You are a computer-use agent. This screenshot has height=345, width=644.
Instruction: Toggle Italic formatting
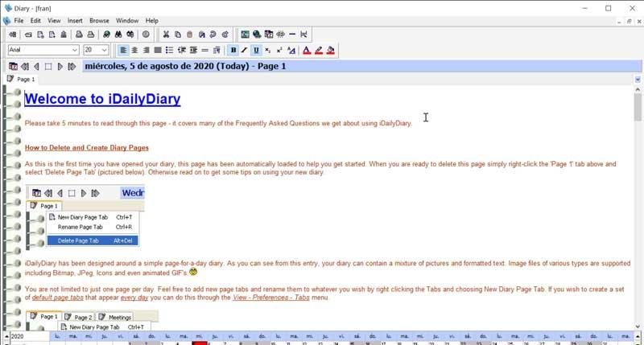(245, 50)
